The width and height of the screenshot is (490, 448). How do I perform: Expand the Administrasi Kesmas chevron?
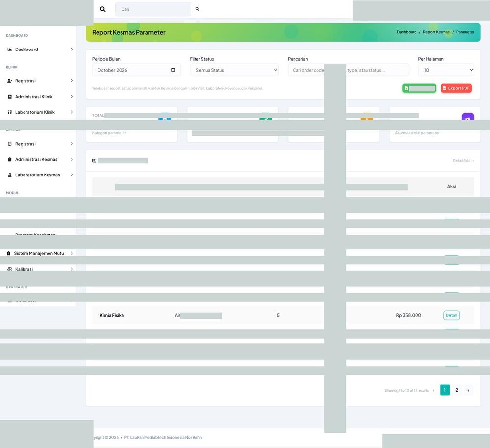pyautogui.click(x=72, y=159)
